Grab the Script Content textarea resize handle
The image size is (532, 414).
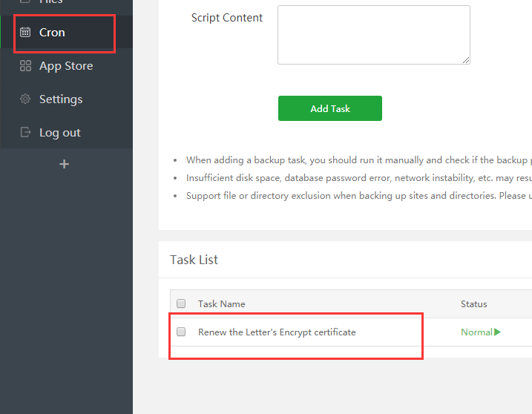click(466, 60)
